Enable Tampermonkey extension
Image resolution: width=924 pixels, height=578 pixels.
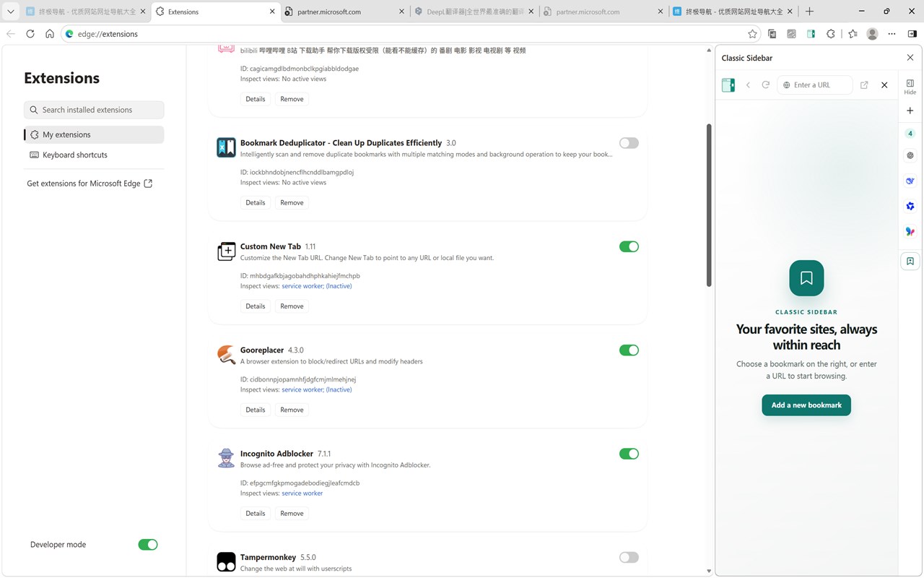(629, 557)
